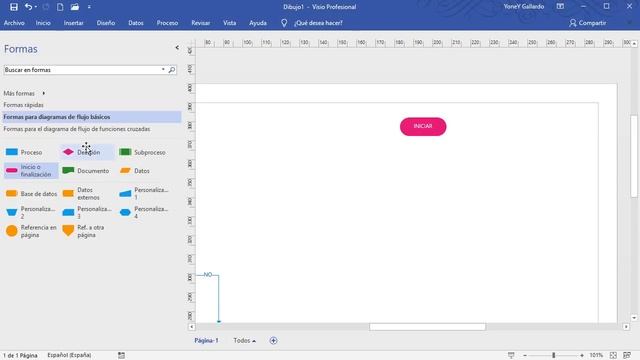Viewport: 640px width, 360px height.
Task: Change language 'Español (España)' in status bar
Action: (x=69, y=356)
